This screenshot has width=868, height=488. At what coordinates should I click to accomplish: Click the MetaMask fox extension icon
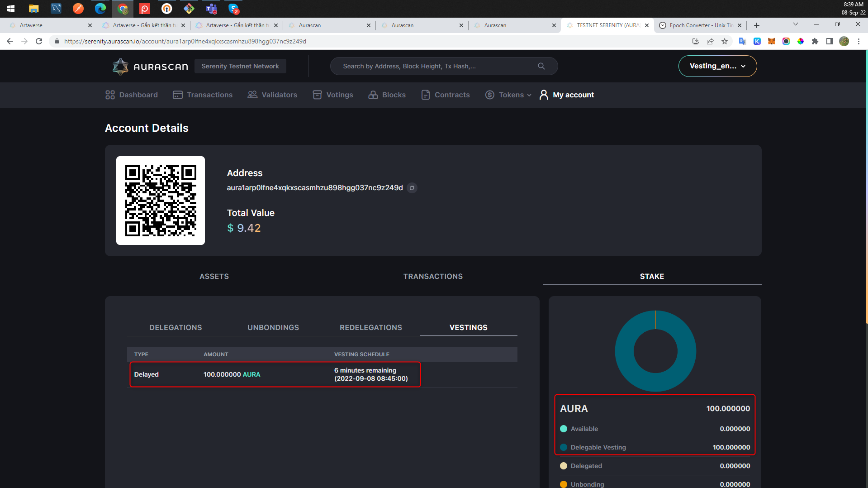(x=772, y=41)
